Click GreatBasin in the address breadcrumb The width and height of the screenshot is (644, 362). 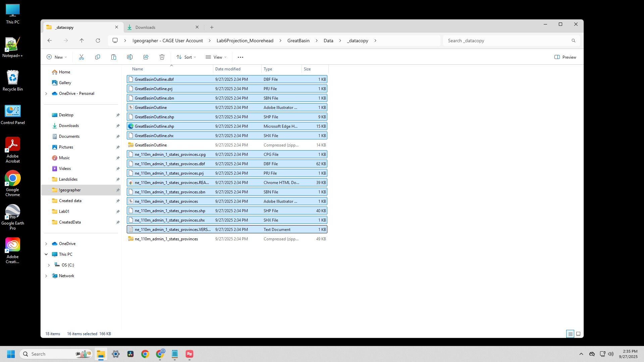click(x=298, y=41)
